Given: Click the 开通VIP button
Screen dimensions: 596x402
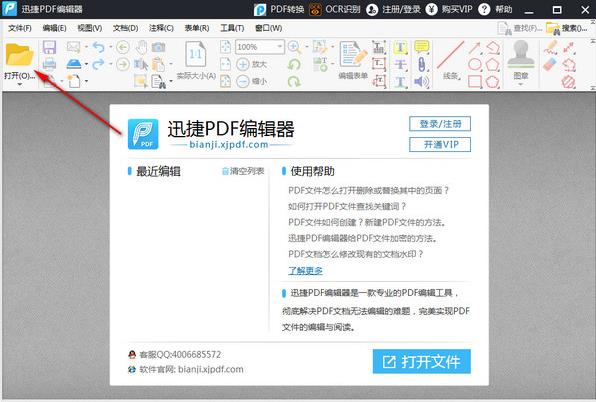Looking at the screenshot, I should click(440, 144).
